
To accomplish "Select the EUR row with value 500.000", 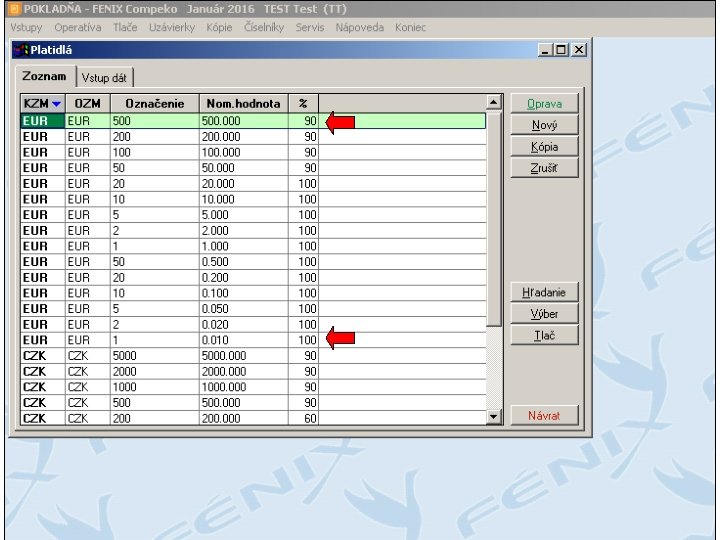I will (253, 121).
